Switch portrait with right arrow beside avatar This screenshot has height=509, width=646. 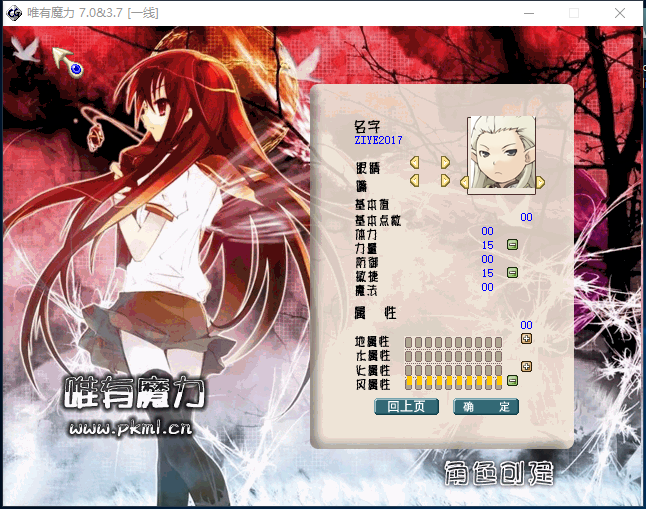point(540,182)
